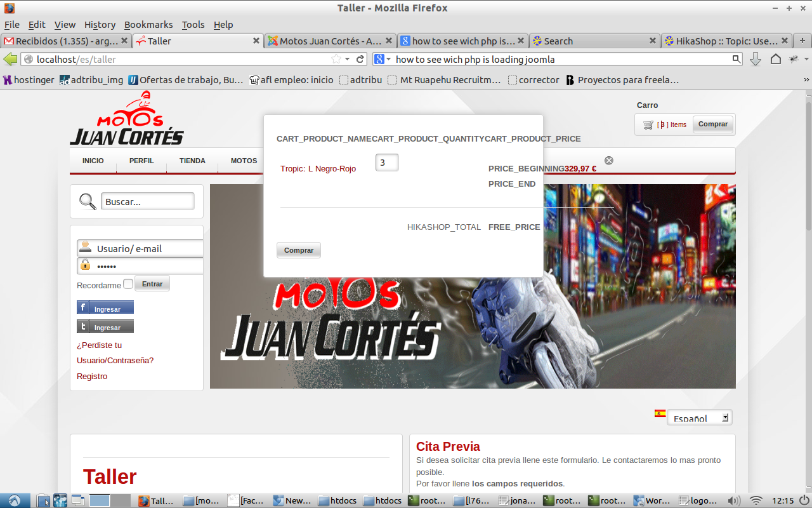This screenshot has height=508, width=812.
Task: Reload the page with the refresh icon
Action: tap(360, 59)
